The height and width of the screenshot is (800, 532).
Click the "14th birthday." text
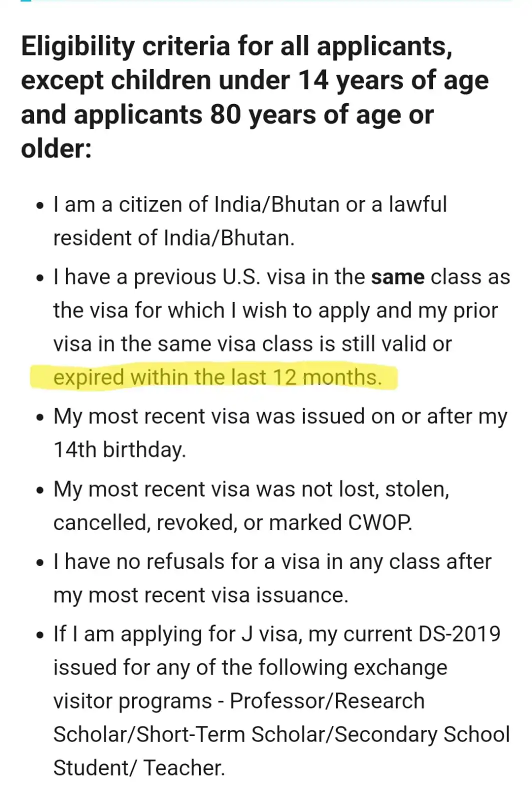click(x=119, y=449)
